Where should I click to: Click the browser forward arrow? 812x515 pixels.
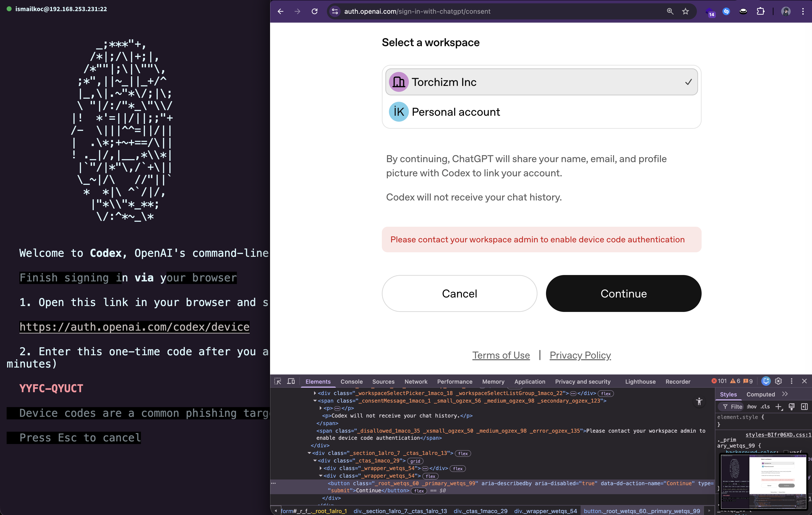tap(297, 11)
